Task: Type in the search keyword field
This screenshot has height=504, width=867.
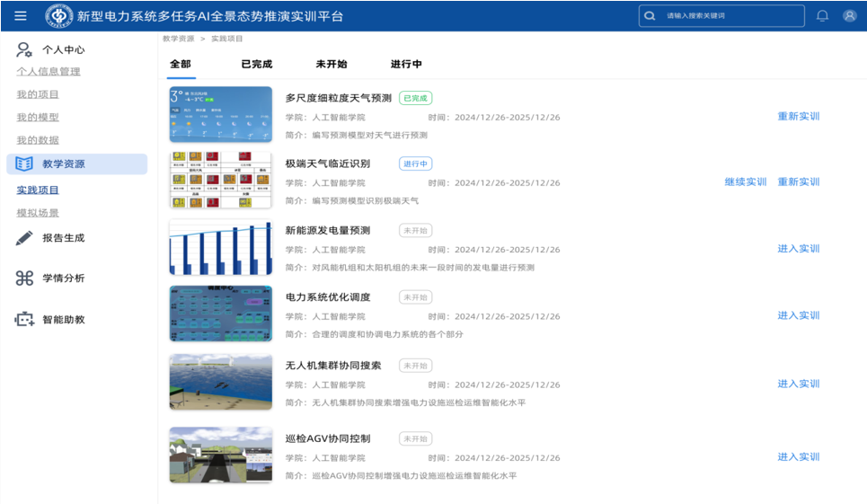Action: (732, 16)
